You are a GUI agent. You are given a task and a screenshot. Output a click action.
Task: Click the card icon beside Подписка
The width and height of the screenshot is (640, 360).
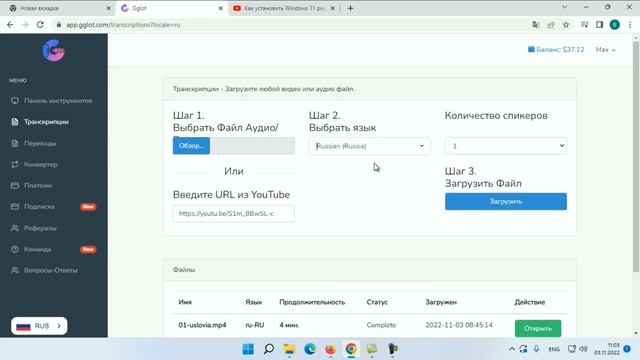15,207
